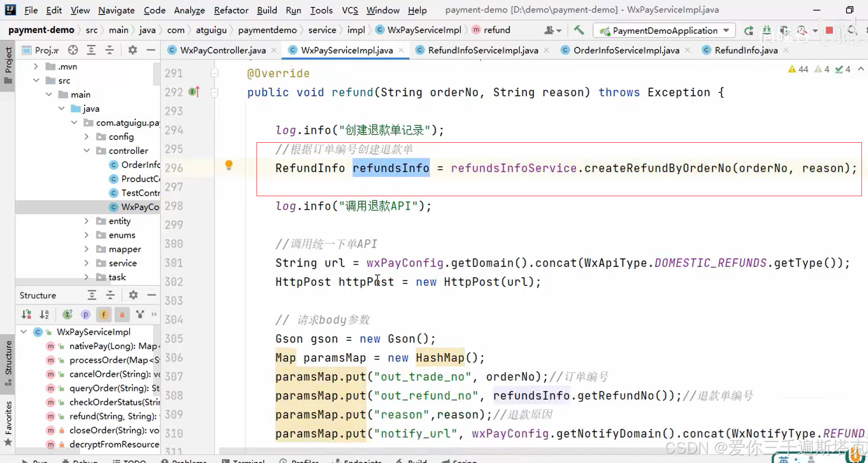This screenshot has height=463, width=868.
Task: Hide the Project panel with minus icon
Action: point(151,50)
